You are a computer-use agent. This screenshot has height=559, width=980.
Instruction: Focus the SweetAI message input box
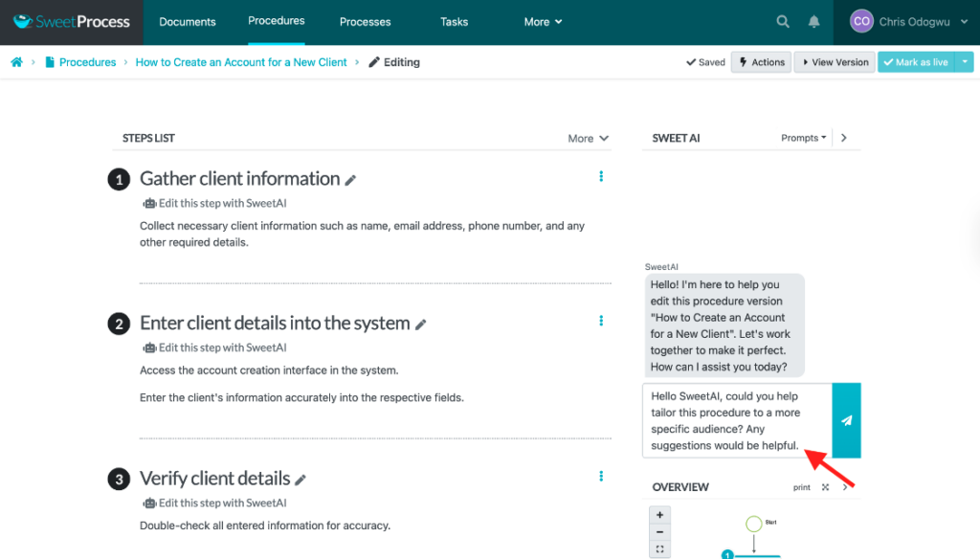point(738,420)
